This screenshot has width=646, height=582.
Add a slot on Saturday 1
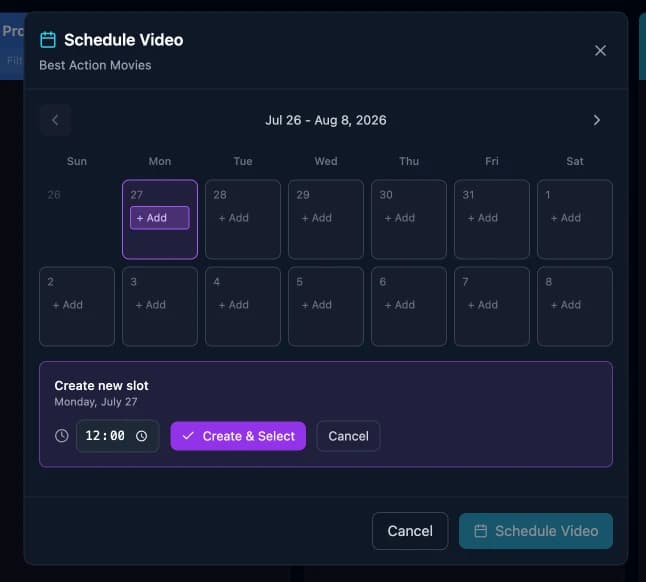(x=566, y=218)
